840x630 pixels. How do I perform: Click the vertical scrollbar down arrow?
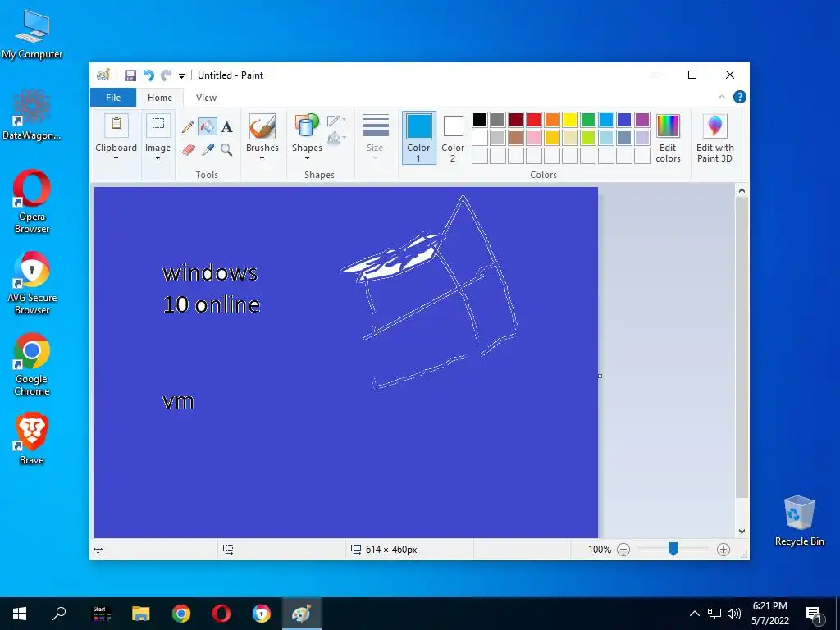pyautogui.click(x=742, y=532)
